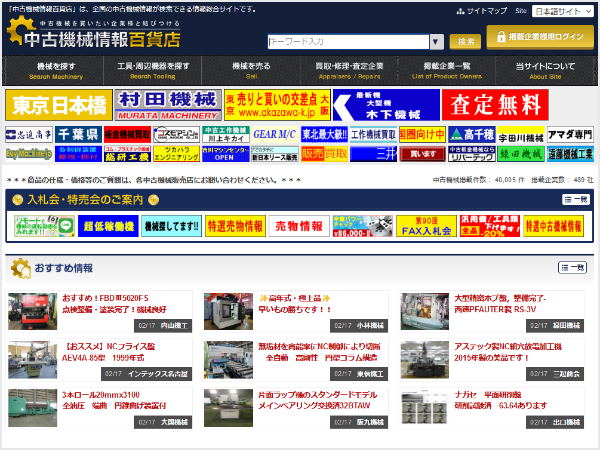Click the 売物情報 banner
Screen dimensions: 600x450
[x=299, y=226]
